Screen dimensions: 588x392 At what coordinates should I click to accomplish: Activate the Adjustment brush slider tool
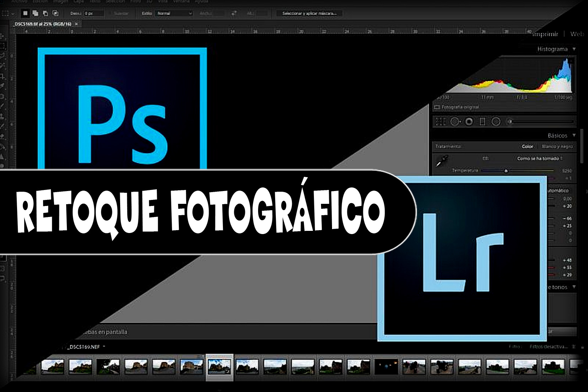[540, 122]
